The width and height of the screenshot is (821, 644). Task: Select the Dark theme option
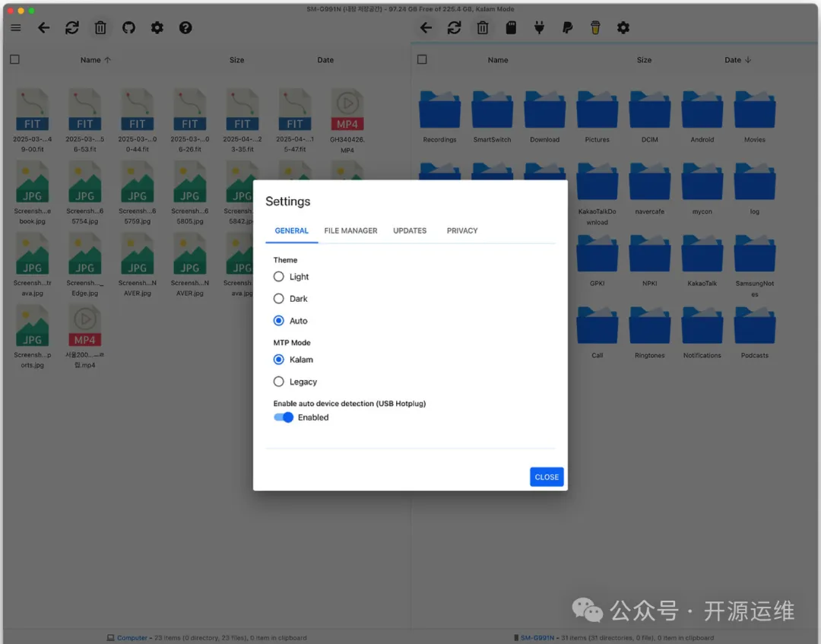[279, 299]
